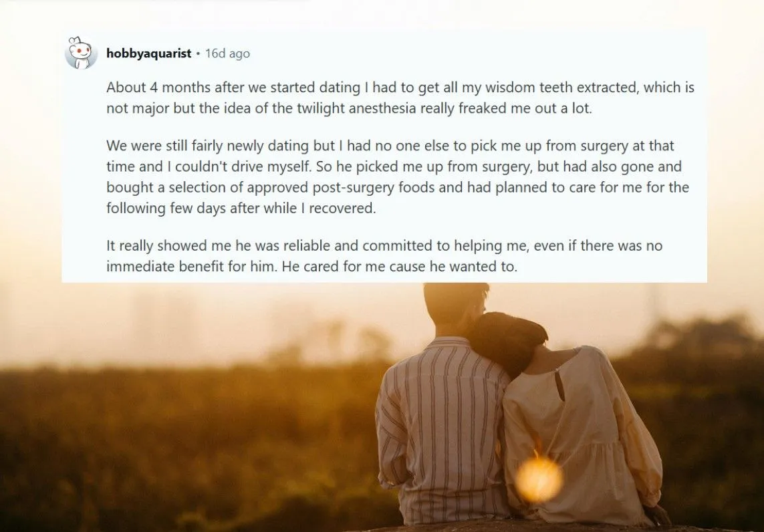Click the paragraph starting "We were still"
This screenshot has width=764, height=532.
[x=397, y=176]
